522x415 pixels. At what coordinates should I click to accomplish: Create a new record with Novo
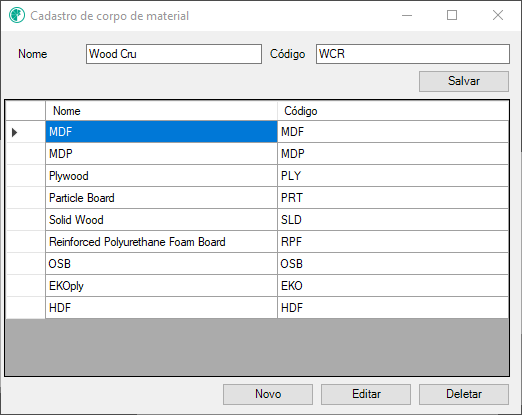[268, 394]
